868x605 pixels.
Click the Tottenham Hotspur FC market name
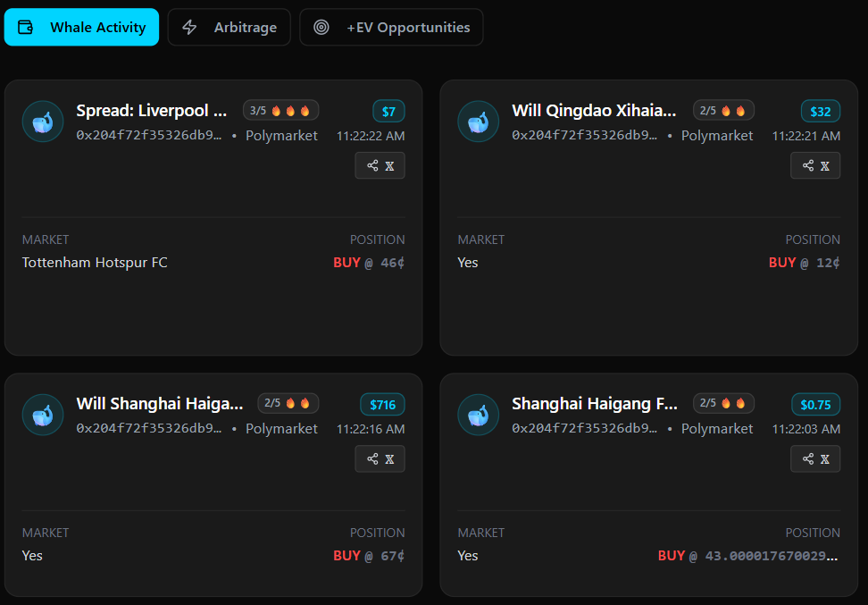click(94, 262)
